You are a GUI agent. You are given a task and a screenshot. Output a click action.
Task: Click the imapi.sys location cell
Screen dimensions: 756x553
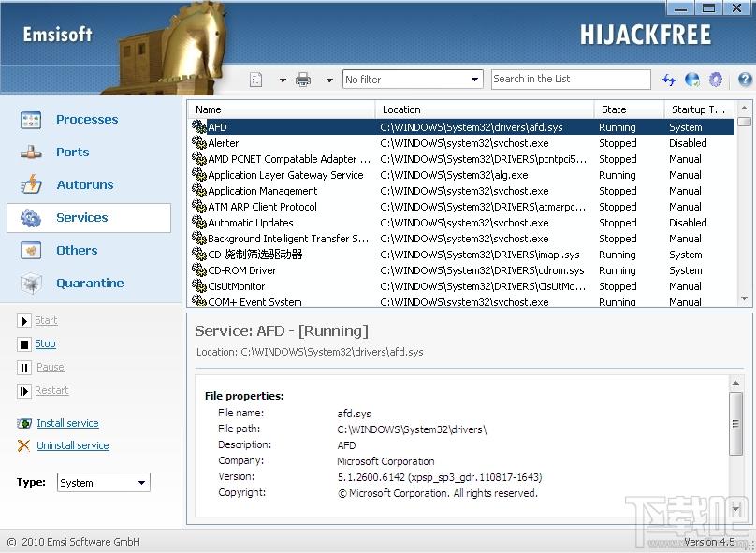pos(480,255)
